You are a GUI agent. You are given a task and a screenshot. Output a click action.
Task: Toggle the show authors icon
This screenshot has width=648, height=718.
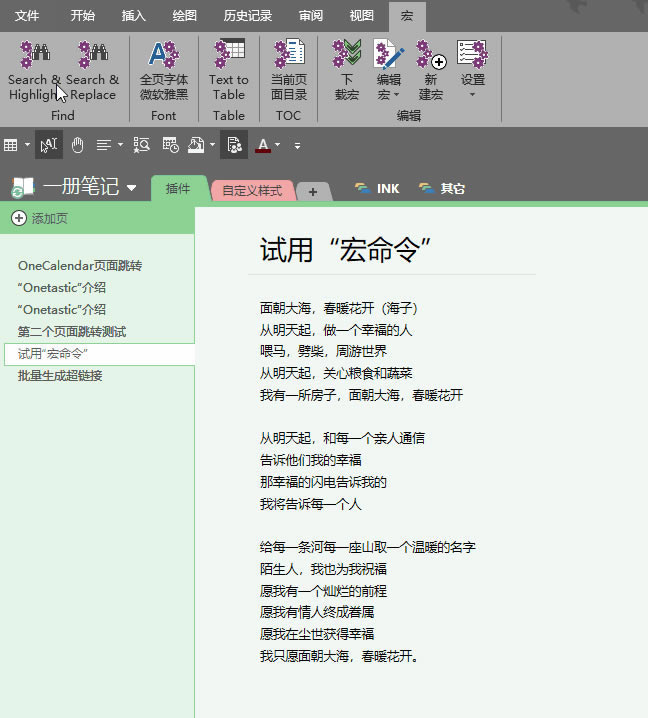tap(234, 145)
